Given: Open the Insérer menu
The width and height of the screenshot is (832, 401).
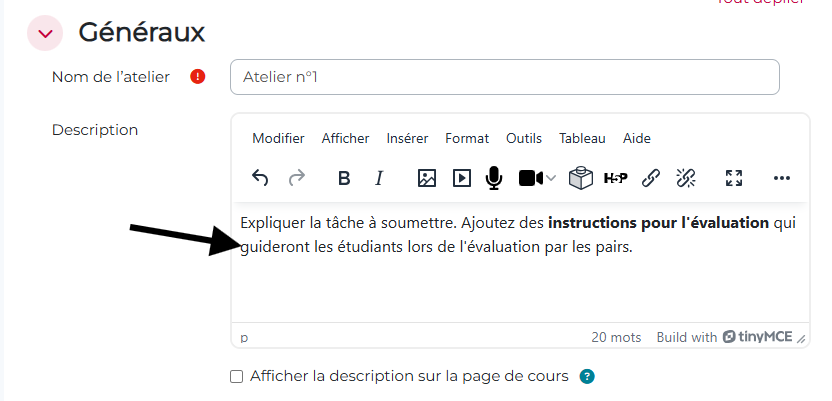Looking at the screenshot, I should 407,138.
